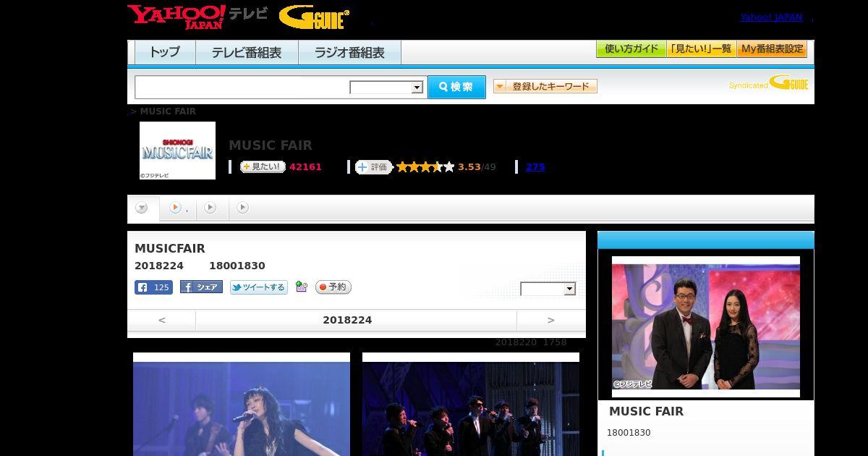Click the star rating display
Image resolution: width=868 pixels, height=456 pixels.
(425, 167)
